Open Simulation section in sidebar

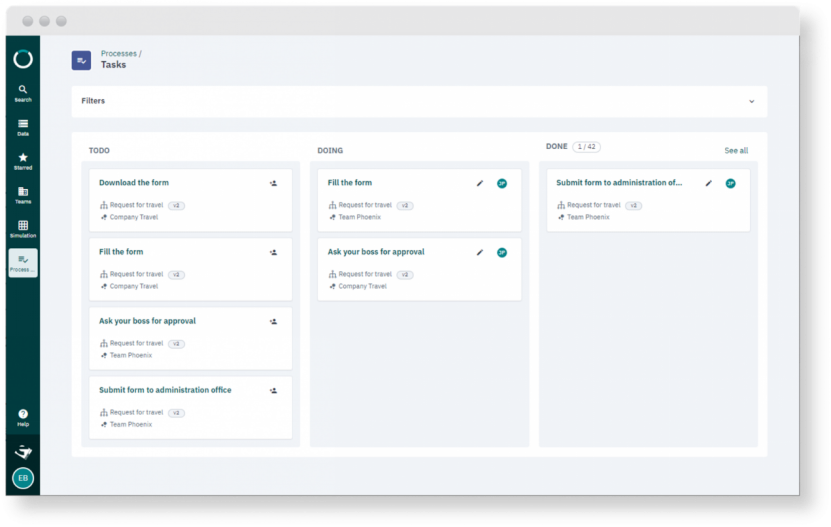pos(23,229)
